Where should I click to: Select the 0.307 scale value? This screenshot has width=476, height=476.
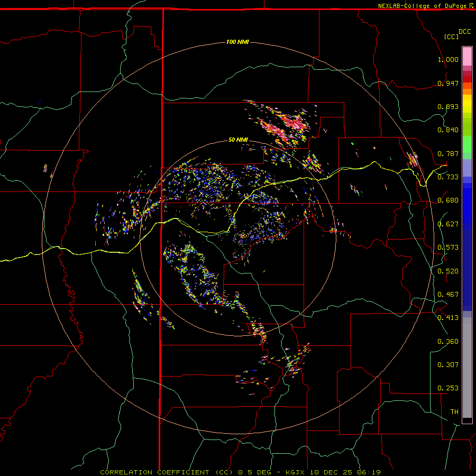pyautogui.click(x=448, y=365)
